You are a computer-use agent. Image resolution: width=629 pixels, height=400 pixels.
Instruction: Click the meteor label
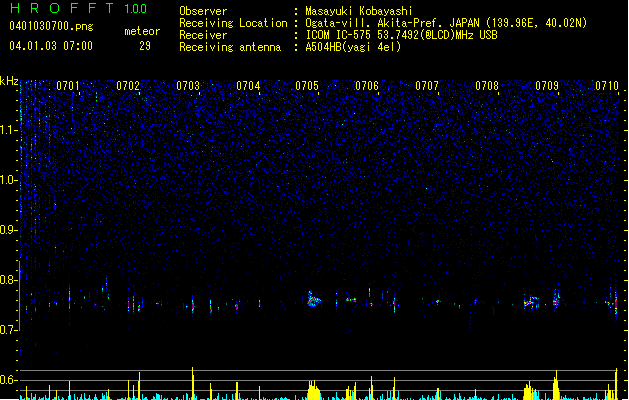pos(142,31)
